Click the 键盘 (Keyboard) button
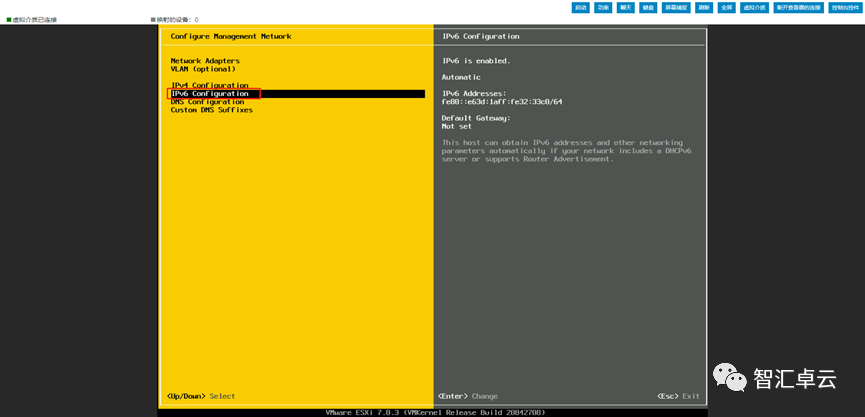The width and height of the screenshot is (865, 417). [x=647, y=8]
